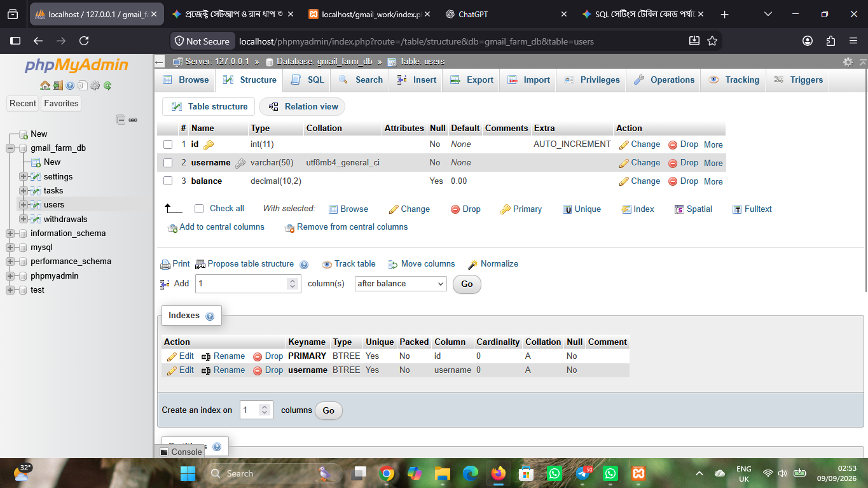Viewport: 868px width, 488px height.
Task: Expand the settings table tree node
Action: coord(23,176)
